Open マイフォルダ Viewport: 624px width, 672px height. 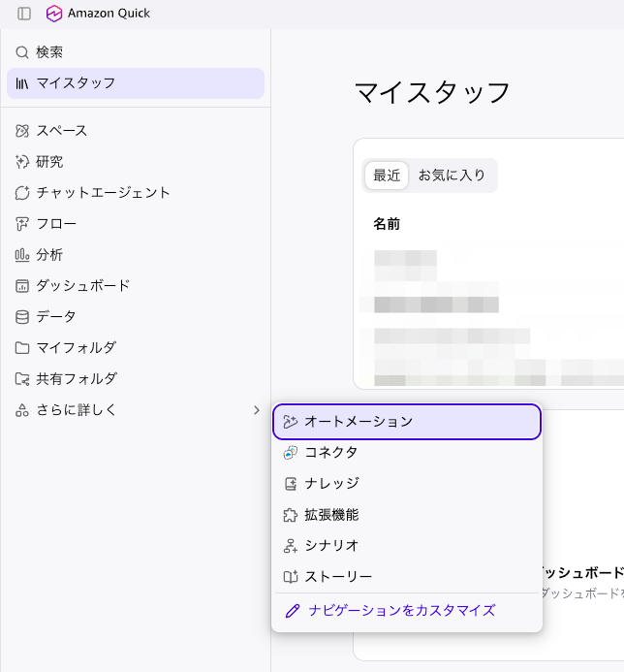click(136, 348)
